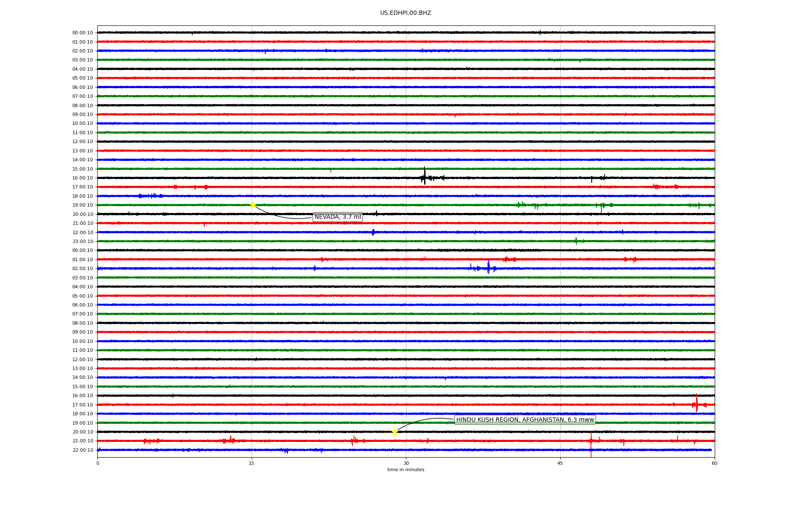Click the yellow star on the Nevada event
812x508 pixels.
coord(253,205)
